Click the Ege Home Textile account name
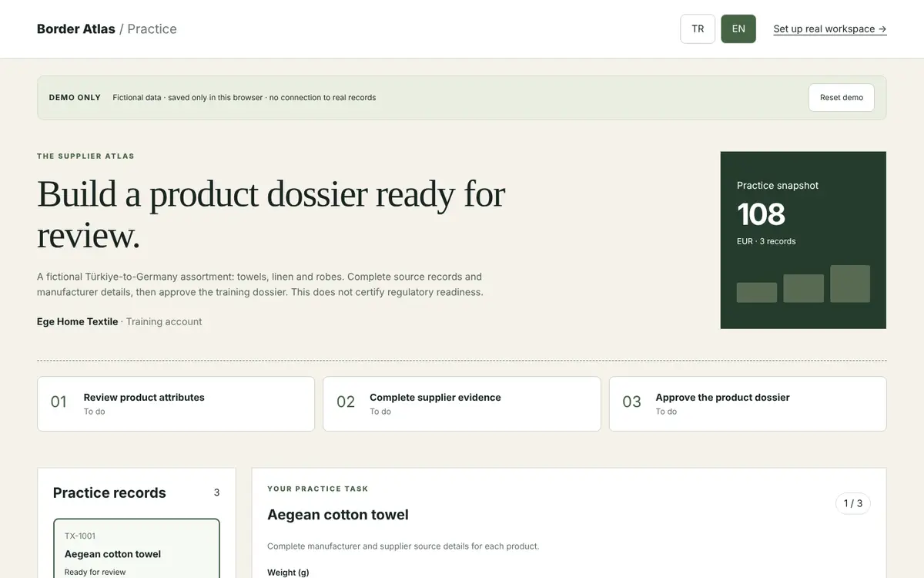This screenshot has height=578, width=924. point(78,321)
